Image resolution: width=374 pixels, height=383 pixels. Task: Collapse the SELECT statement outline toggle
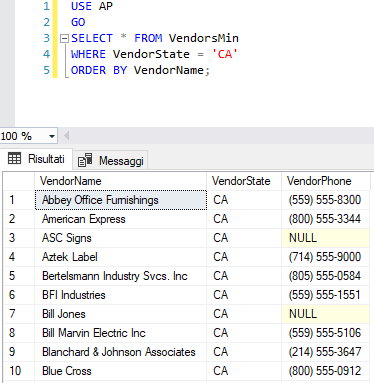(x=64, y=39)
